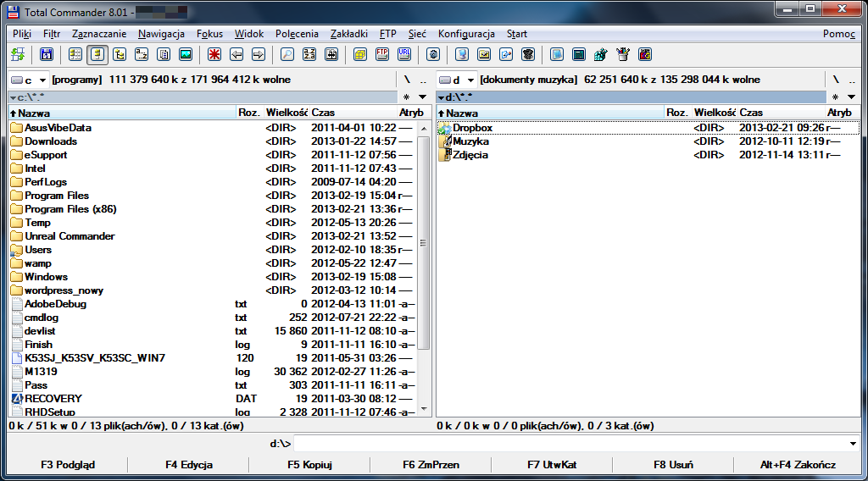Click the network computer toolbar icon
This screenshot has height=481, width=868.
pos(462,54)
